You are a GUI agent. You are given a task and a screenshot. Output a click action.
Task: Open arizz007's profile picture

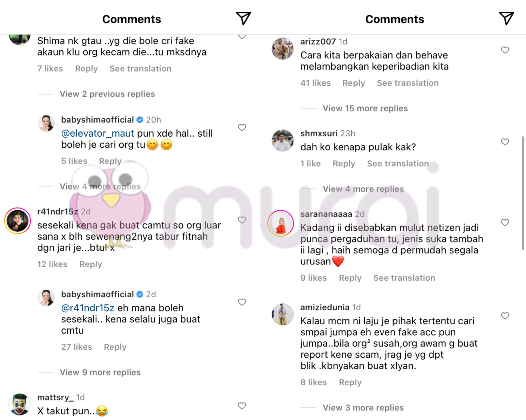click(x=282, y=49)
